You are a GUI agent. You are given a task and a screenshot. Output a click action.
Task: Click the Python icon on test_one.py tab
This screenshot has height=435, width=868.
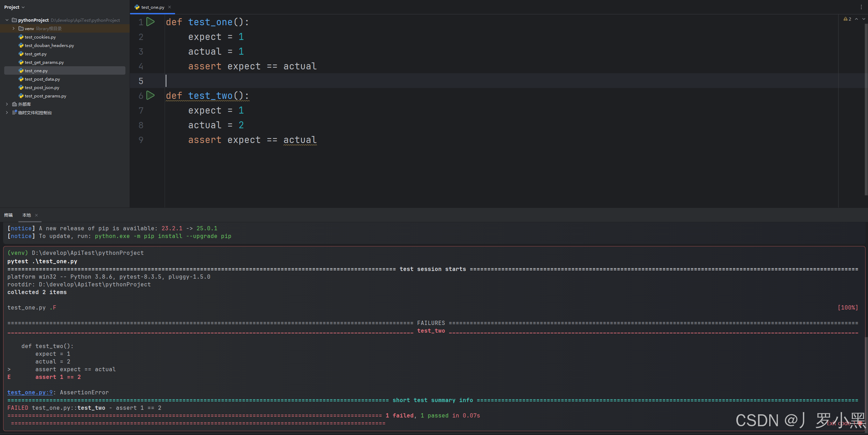click(x=137, y=7)
